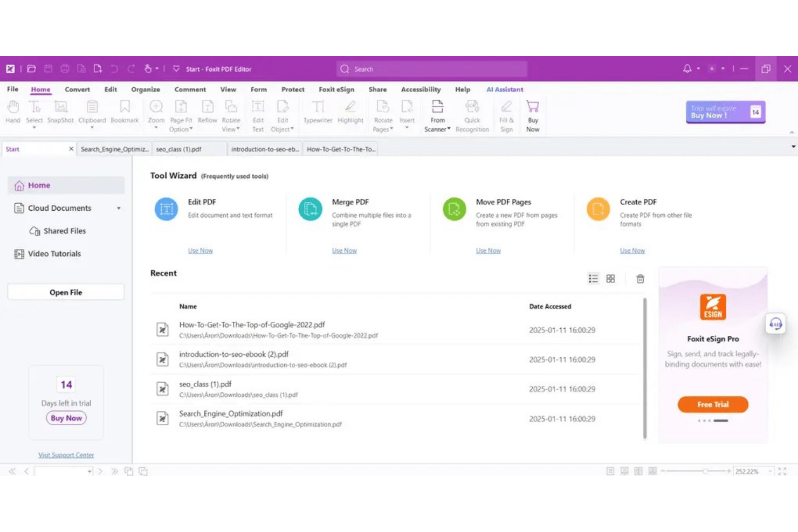Click the Redo arrow in title bar
Image resolution: width=798 pixels, height=532 pixels.
131,69
